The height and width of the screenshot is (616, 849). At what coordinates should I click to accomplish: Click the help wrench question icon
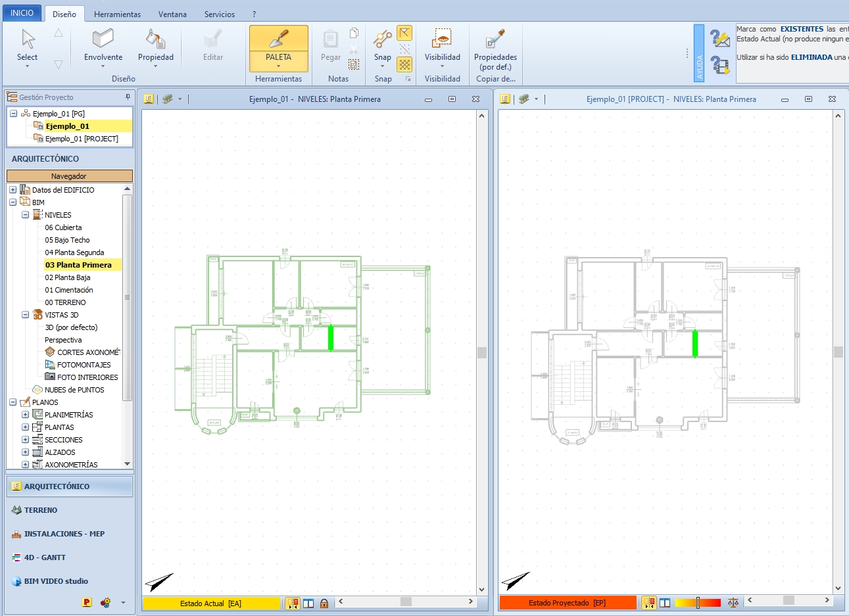point(720,39)
